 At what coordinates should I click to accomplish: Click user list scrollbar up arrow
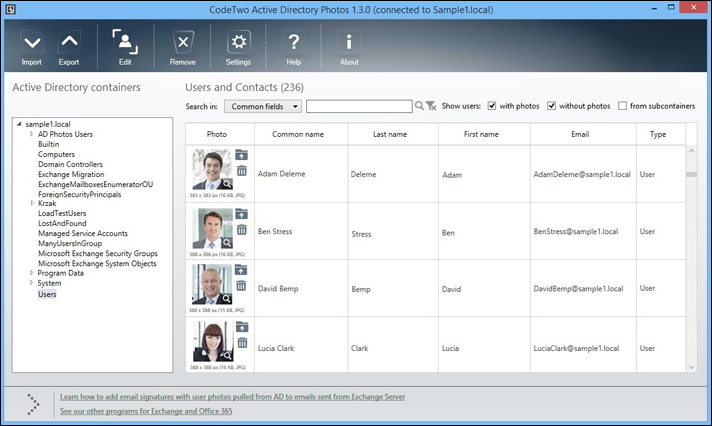692,151
